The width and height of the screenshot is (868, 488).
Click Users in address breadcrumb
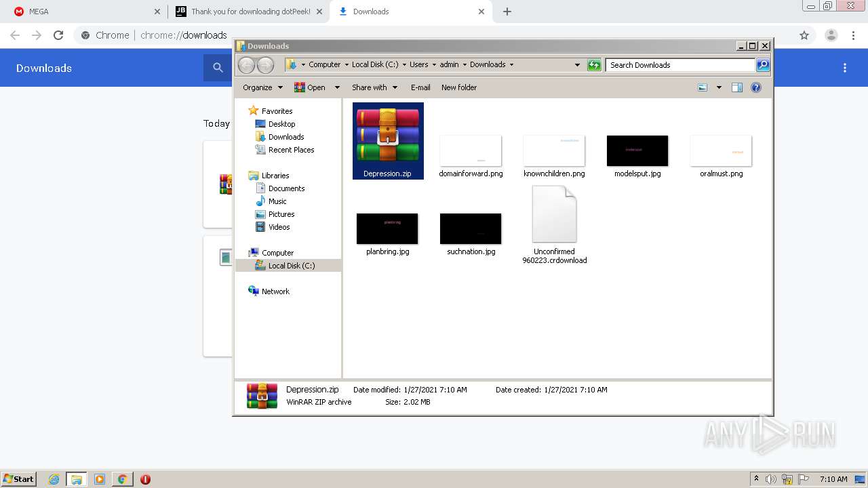point(418,65)
